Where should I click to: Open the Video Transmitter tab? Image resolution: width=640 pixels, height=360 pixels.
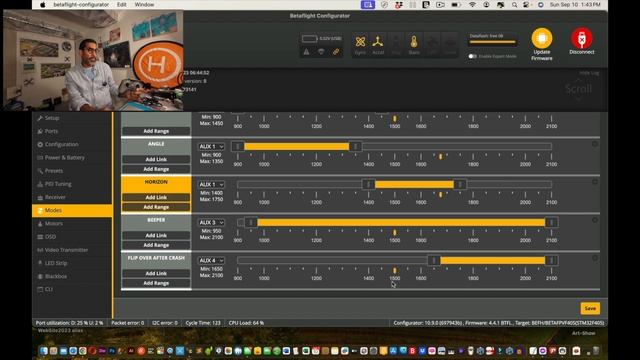[72, 250]
